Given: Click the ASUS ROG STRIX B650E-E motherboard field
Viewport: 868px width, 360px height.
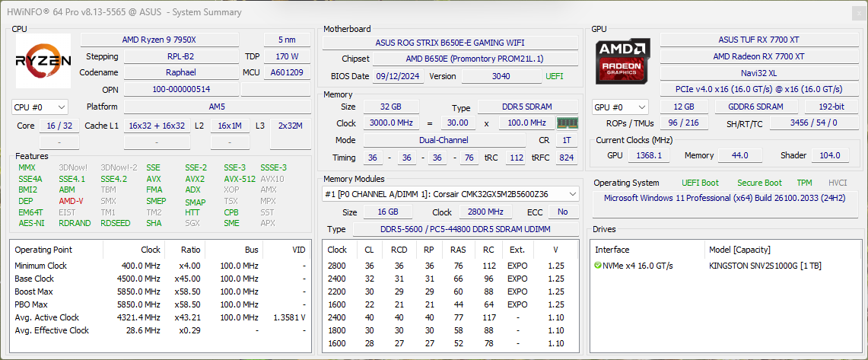Looking at the screenshot, I should 450,43.
